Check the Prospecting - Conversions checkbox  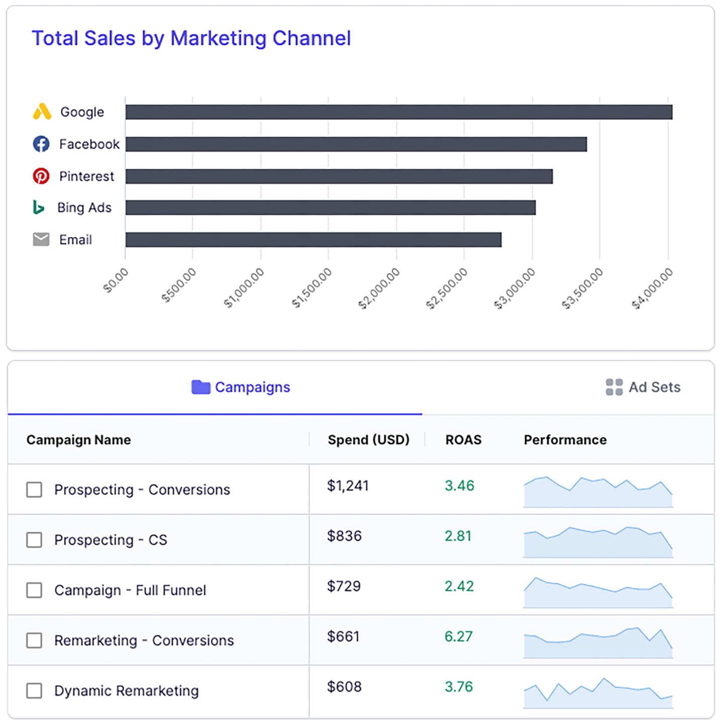pos(34,489)
